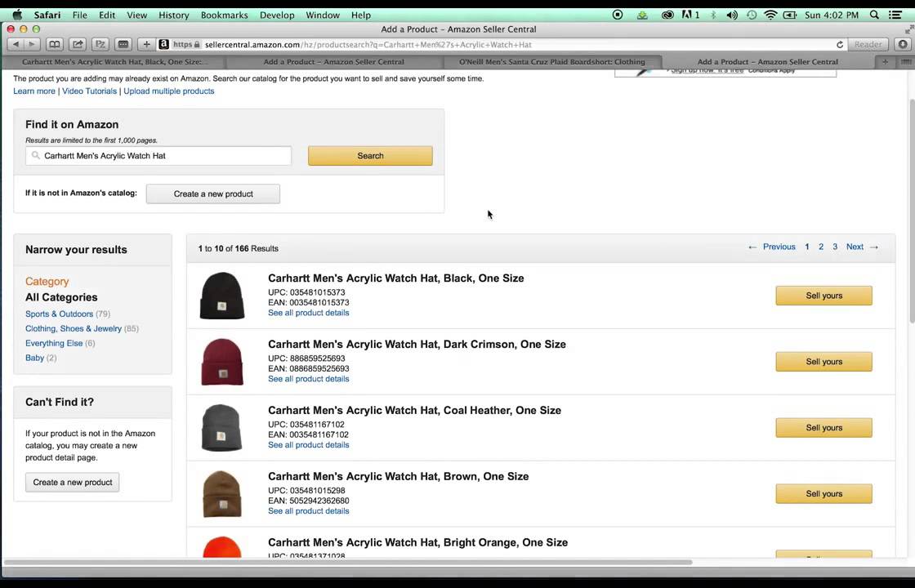Click into the Find it on Amazon search field

[x=158, y=156]
